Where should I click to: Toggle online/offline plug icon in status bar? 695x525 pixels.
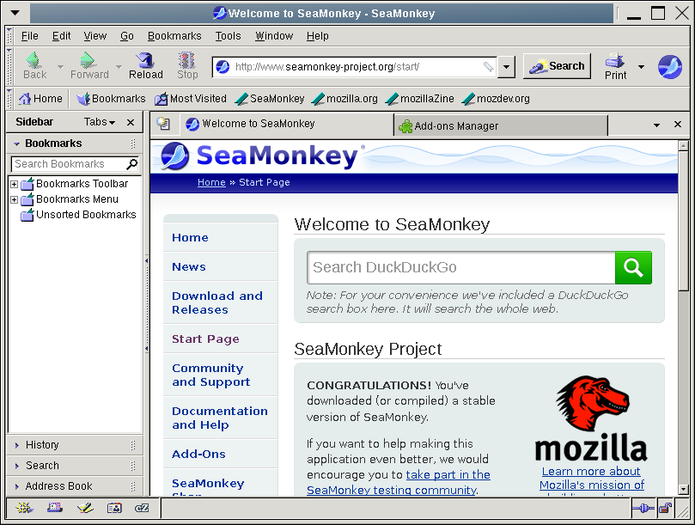click(x=644, y=508)
